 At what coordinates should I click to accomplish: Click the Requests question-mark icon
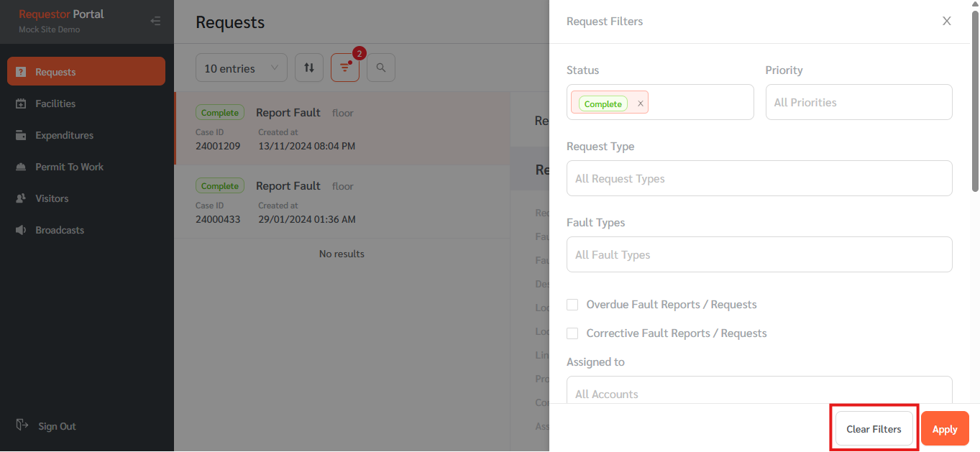pyautogui.click(x=21, y=72)
